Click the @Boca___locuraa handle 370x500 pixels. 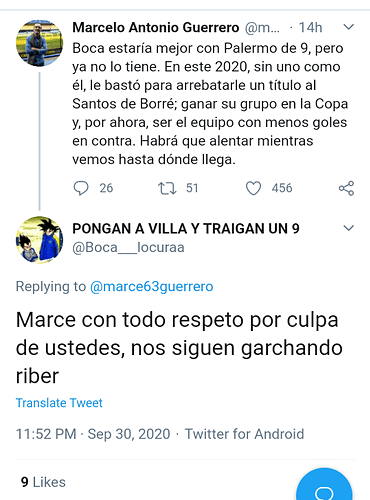point(128,247)
